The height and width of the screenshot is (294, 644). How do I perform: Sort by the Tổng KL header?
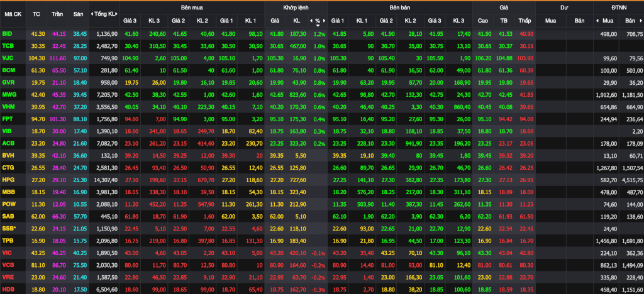(104, 14)
